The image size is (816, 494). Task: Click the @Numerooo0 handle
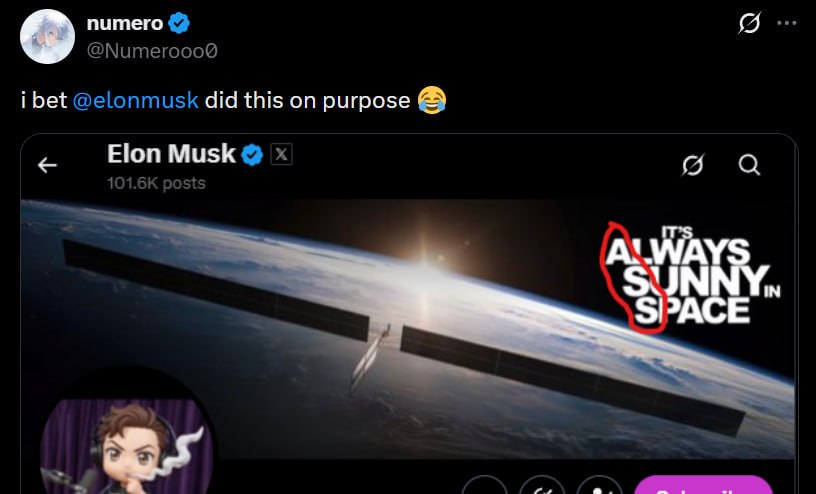151,50
